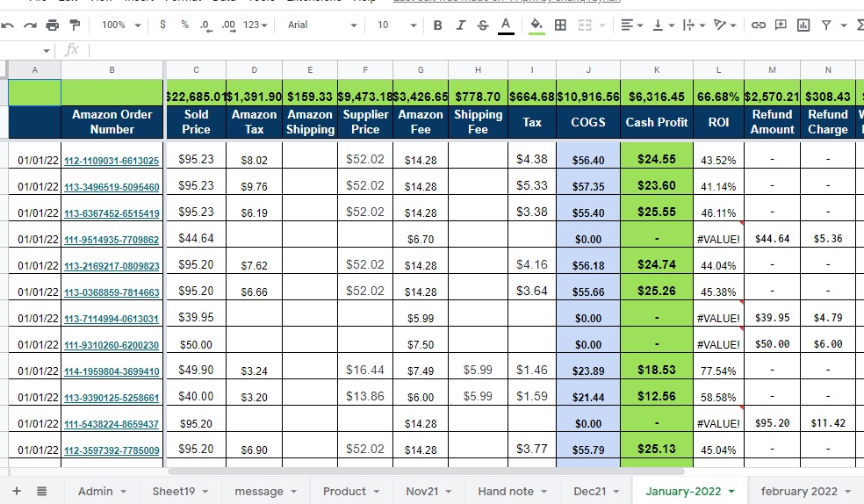Select the Paint format tool
The width and height of the screenshot is (864, 504).
coord(74,25)
